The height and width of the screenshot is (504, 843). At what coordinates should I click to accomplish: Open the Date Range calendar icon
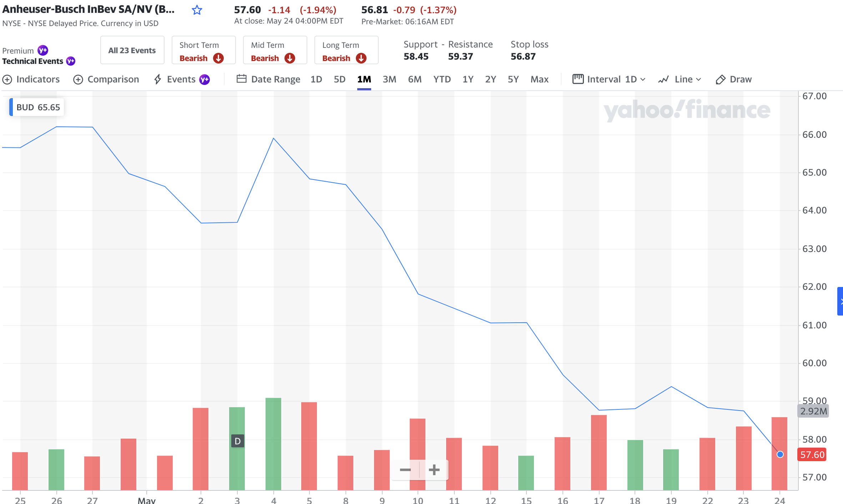pos(242,79)
